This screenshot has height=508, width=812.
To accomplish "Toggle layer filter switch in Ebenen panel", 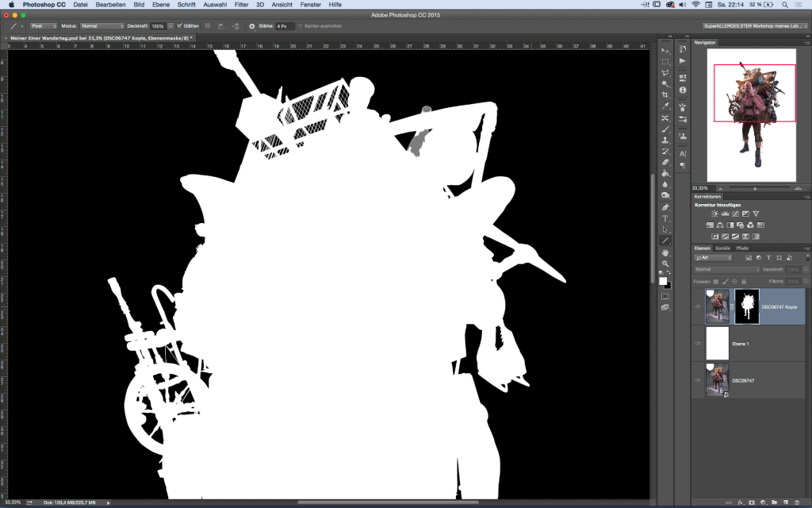I will coord(807,257).
